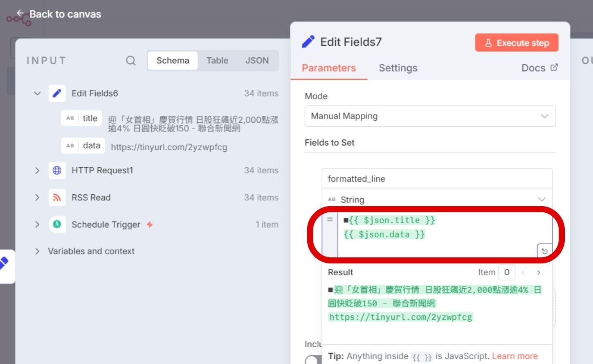
Task: Click the expression equals toggle on value field
Action: coord(330,220)
